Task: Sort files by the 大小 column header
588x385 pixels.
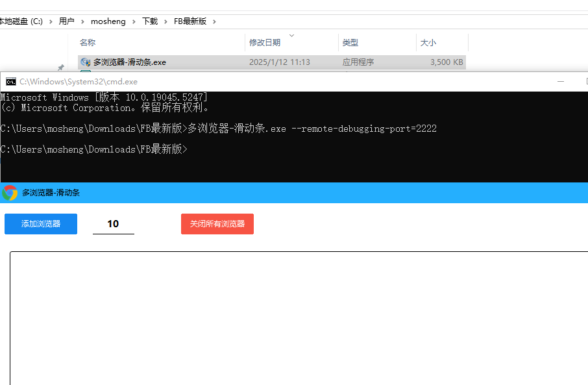Action: 428,42
